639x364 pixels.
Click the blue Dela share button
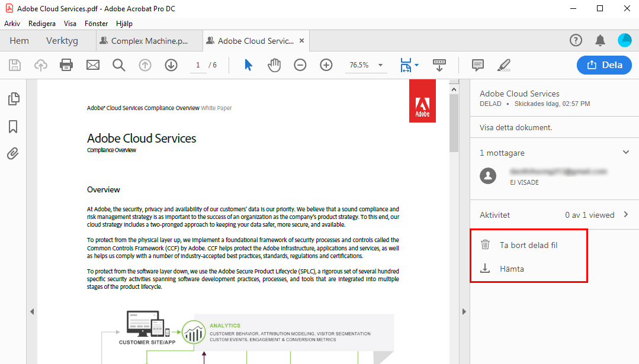605,65
